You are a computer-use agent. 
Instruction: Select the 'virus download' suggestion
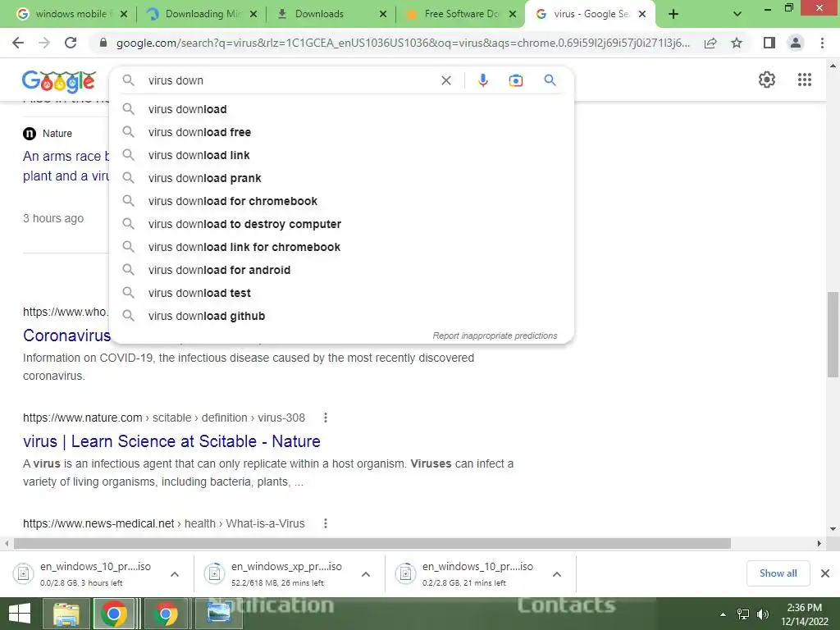[341, 109]
